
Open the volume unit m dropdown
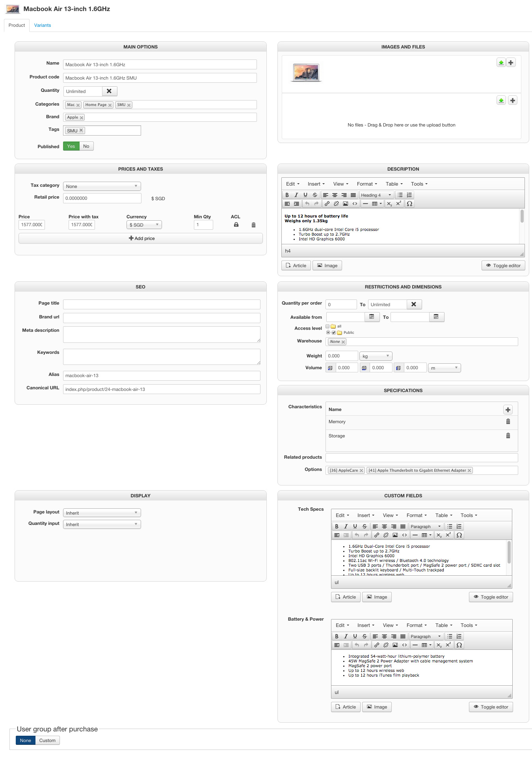point(445,368)
